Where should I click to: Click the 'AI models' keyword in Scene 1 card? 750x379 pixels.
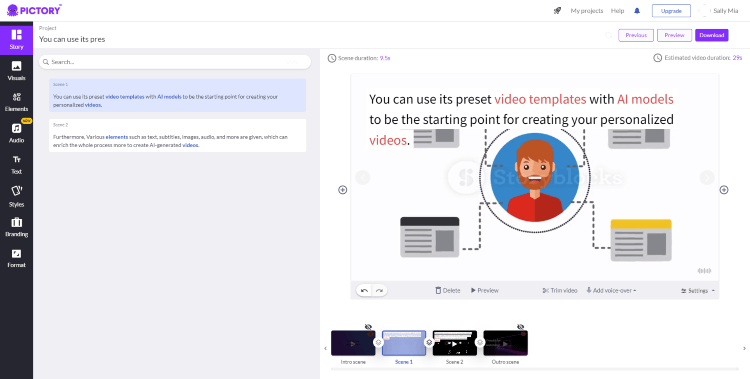coord(169,97)
